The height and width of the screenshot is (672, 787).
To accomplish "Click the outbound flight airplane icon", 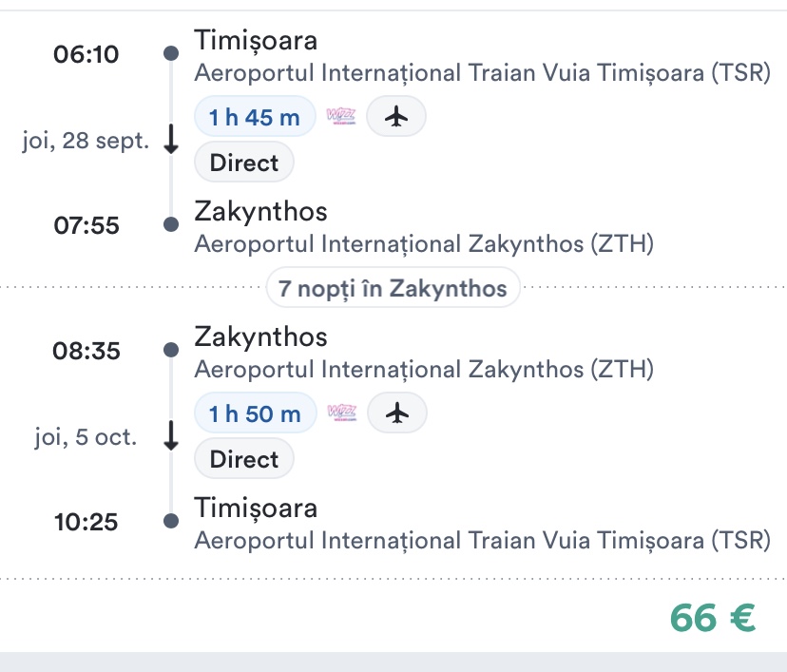I will pyautogui.click(x=395, y=117).
